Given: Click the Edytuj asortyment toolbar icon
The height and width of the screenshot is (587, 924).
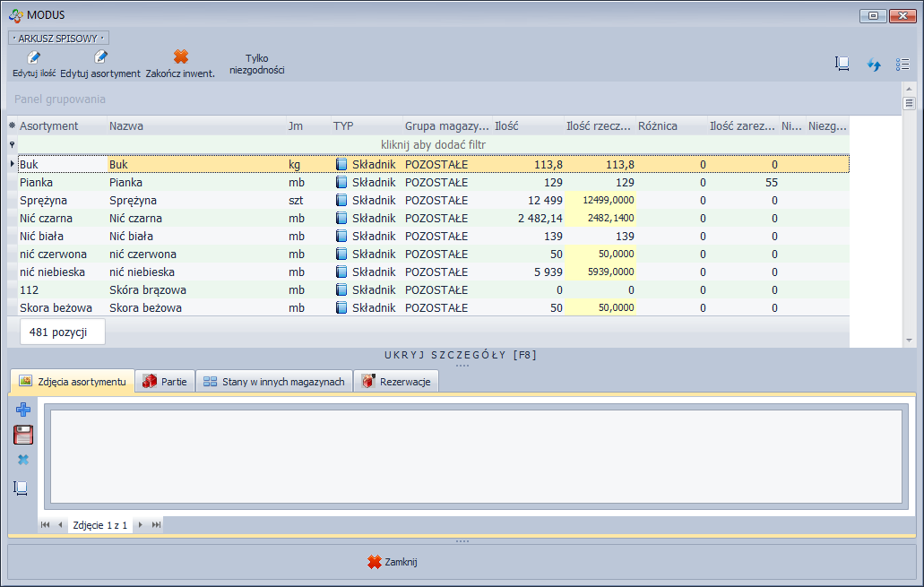Looking at the screenshot, I should click(x=100, y=57).
